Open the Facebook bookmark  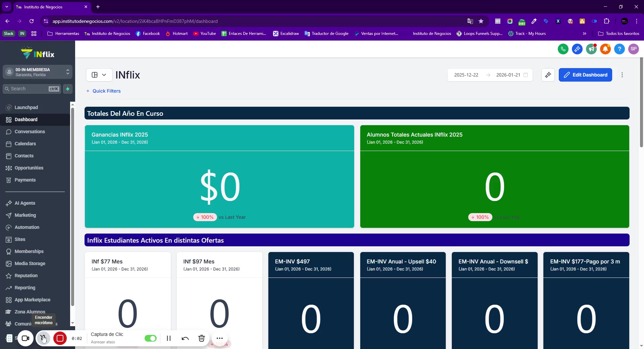[148, 34]
